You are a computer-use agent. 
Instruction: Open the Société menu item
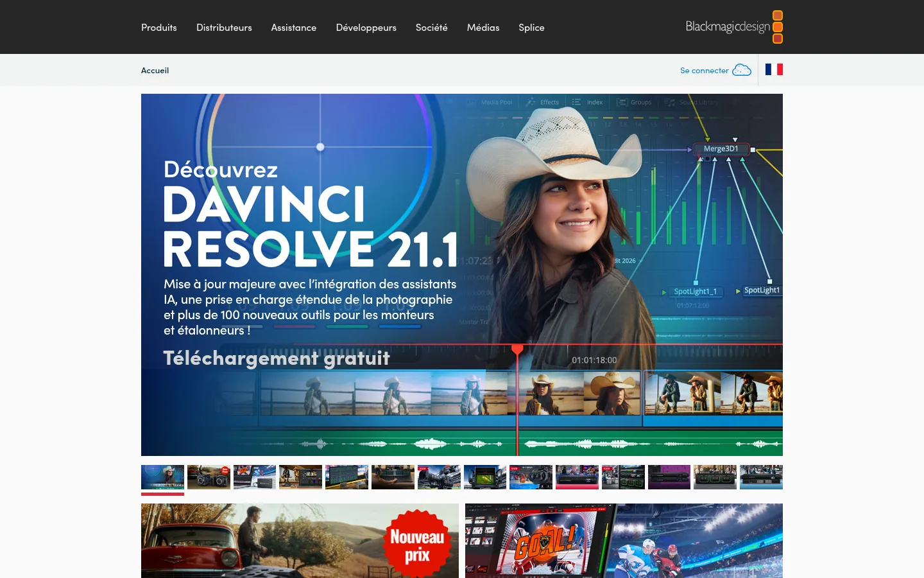click(432, 28)
